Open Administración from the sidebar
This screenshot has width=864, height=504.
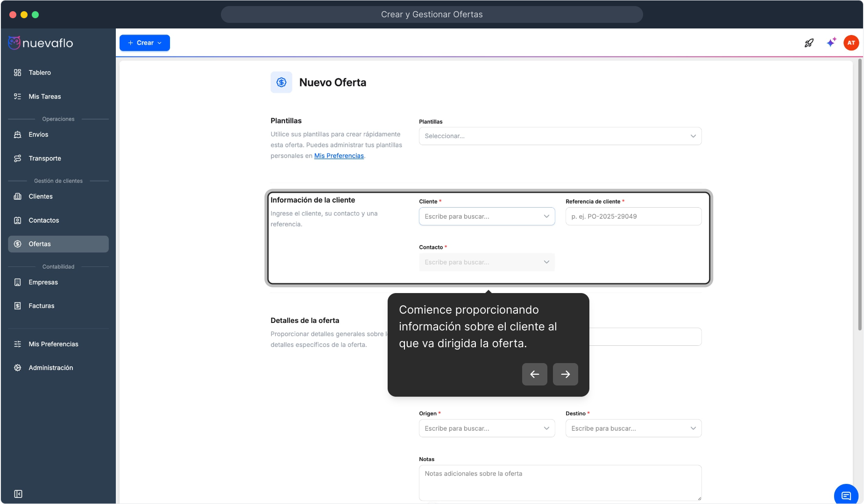[50, 368]
